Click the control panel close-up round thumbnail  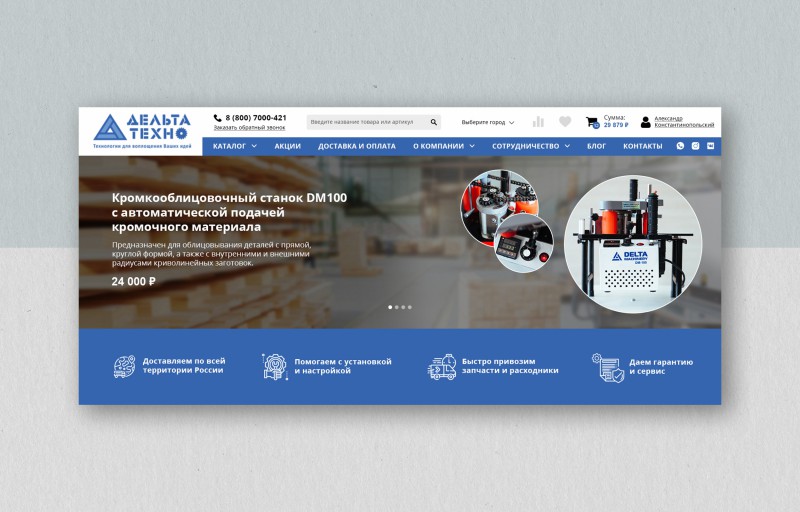click(x=523, y=243)
